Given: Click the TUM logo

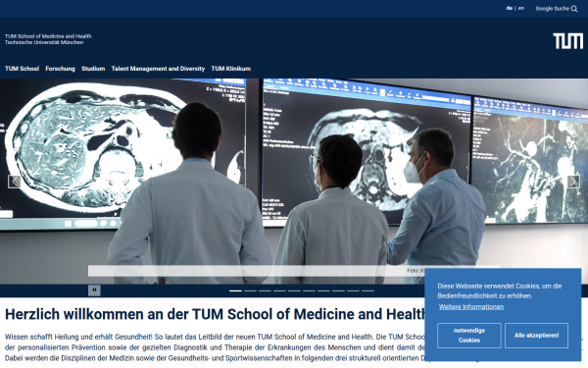Looking at the screenshot, I should point(568,41).
